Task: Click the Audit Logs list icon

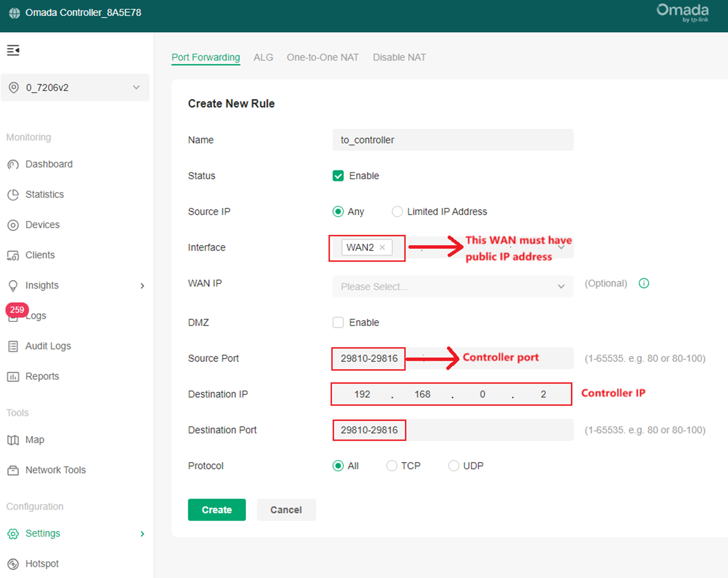Action: tap(13, 347)
